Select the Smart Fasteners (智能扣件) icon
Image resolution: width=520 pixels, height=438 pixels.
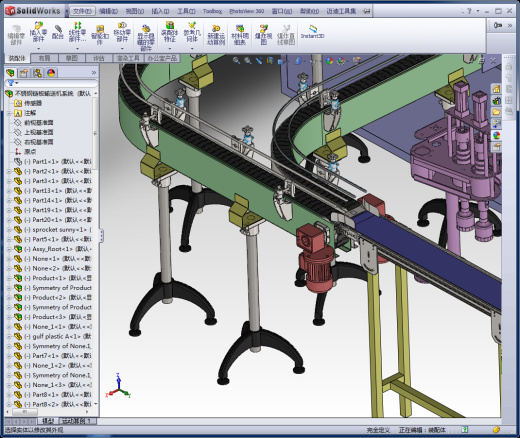click(100, 35)
